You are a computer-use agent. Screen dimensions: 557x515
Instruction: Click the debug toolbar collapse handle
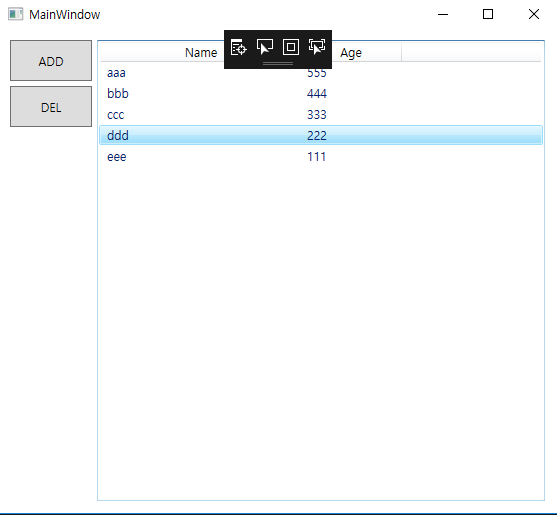(x=278, y=64)
